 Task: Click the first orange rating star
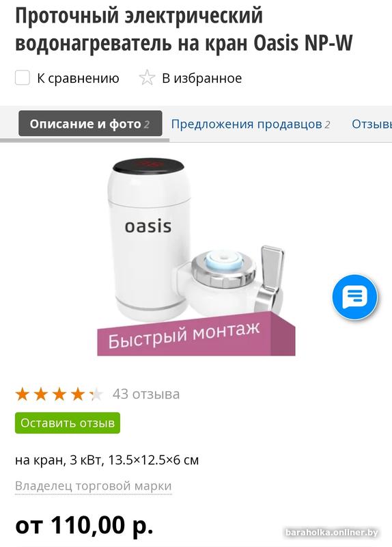[x=23, y=395]
